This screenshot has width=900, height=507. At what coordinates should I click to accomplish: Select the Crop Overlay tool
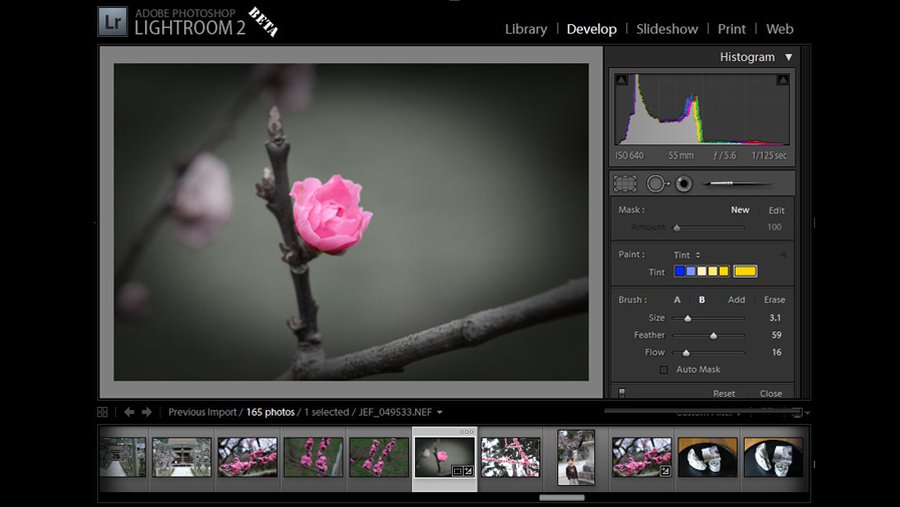click(625, 184)
